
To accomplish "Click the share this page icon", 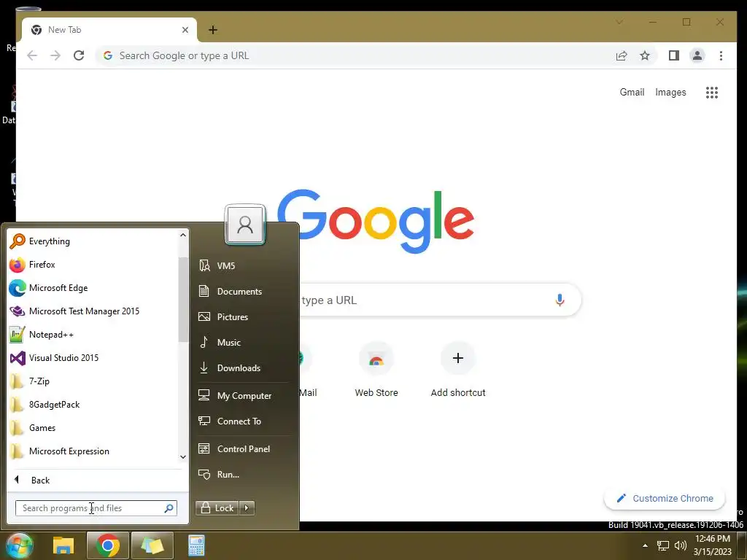I will 622,55.
